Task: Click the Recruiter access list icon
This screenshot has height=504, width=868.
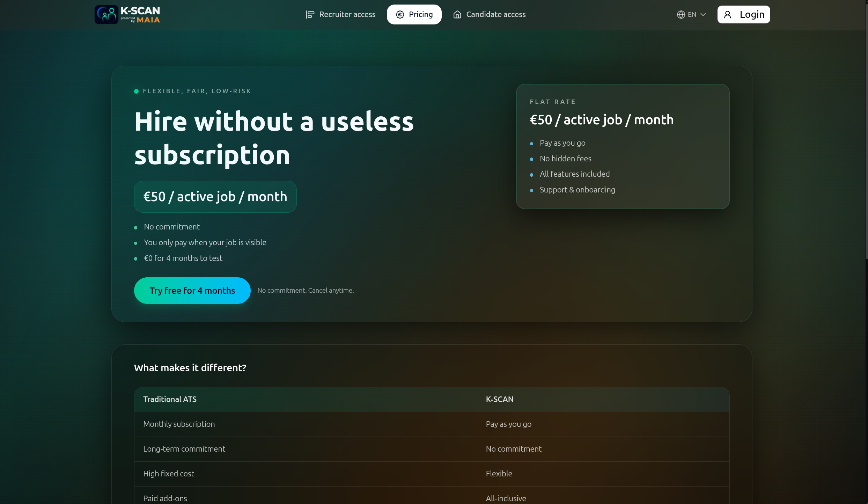Action: [x=310, y=15]
